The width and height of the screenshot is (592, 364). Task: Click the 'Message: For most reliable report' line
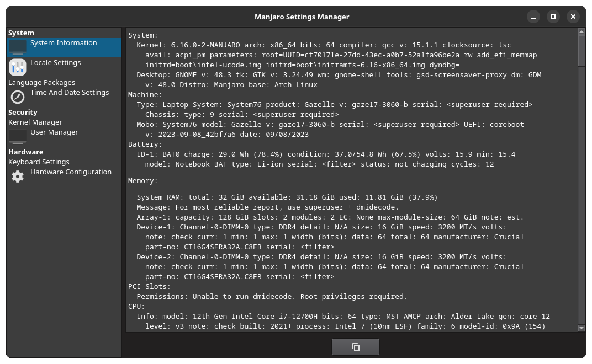click(x=267, y=207)
